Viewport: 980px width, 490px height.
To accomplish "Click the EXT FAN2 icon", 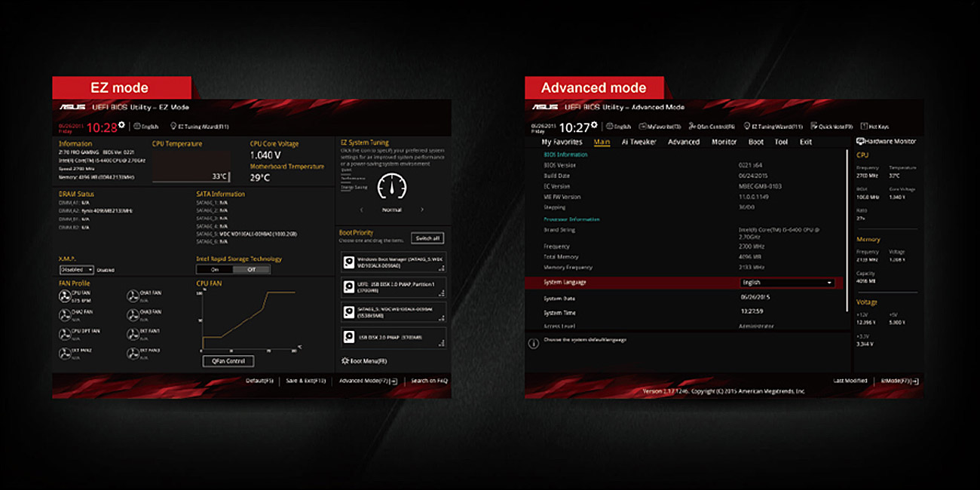I will click(65, 354).
